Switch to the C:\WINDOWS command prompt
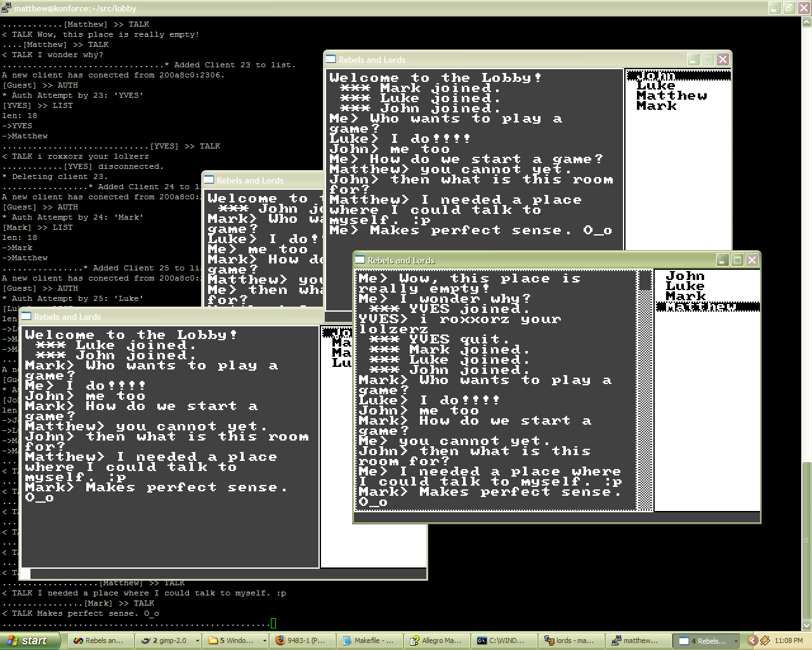 tap(504, 640)
